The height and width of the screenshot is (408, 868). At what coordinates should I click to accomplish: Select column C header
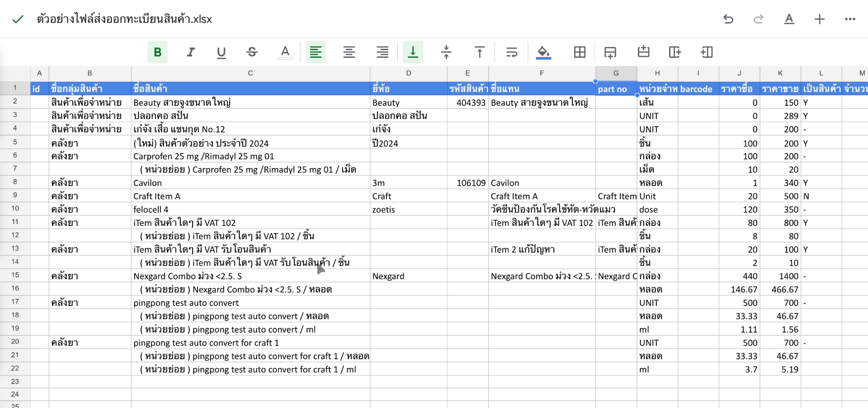(250, 73)
